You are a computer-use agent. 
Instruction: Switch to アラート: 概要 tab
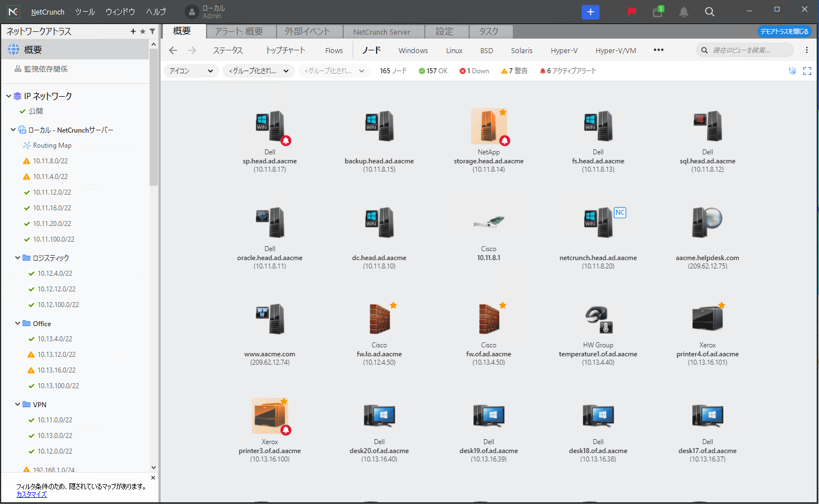tap(241, 32)
